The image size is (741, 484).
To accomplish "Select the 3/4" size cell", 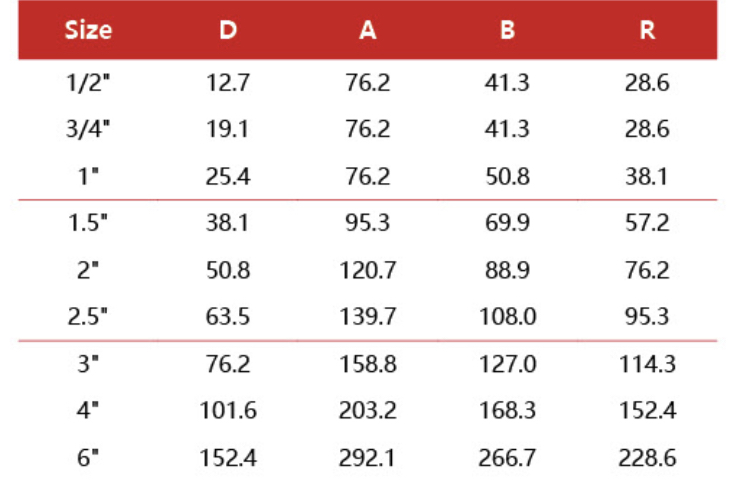I will pyautogui.click(x=88, y=130).
